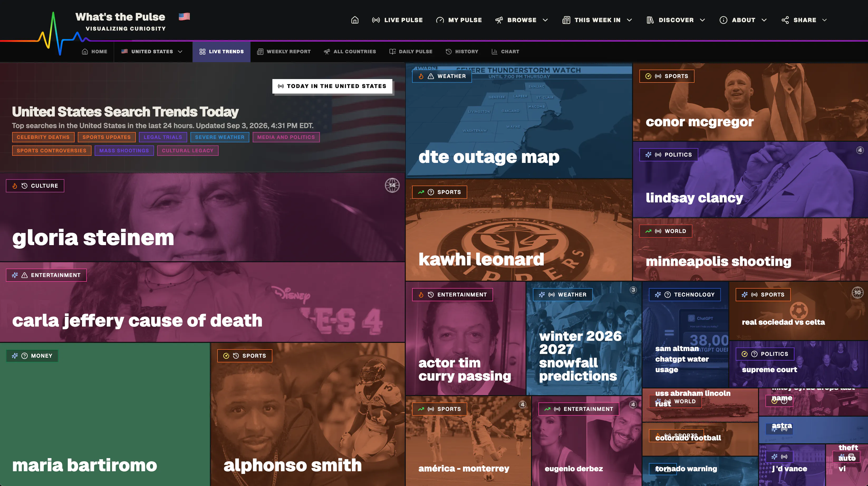Expand the This Week In dropdown

[x=597, y=20]
